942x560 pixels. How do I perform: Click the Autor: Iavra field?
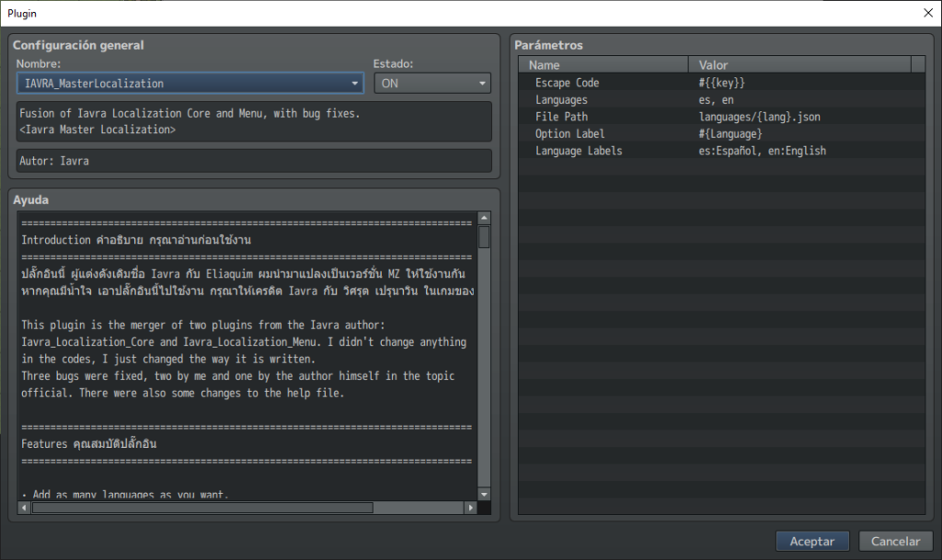(254, 161)
